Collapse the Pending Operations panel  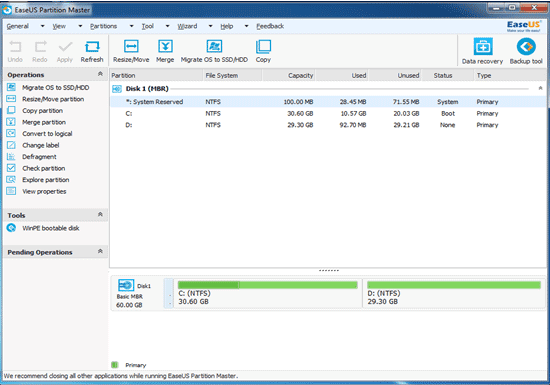coord(100,251)
